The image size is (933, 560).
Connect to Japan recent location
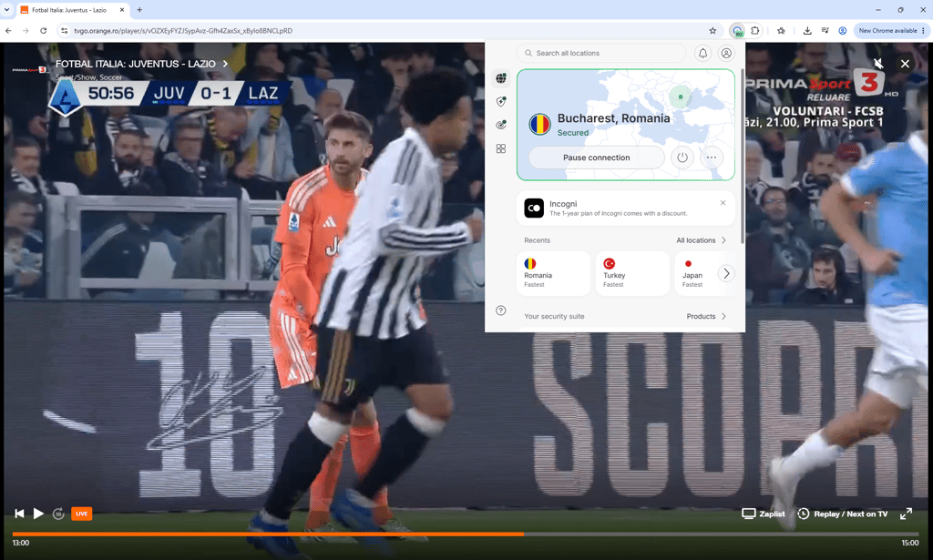[x=695, y=273]
